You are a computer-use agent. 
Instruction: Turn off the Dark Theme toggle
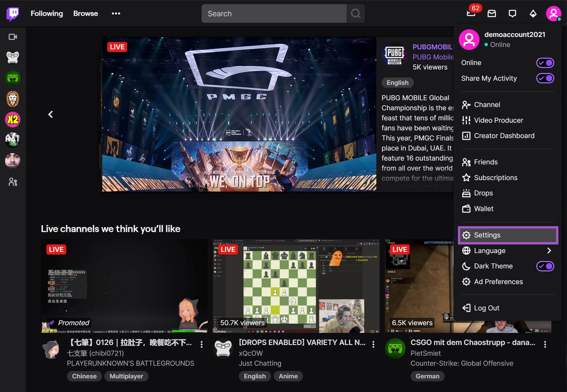[545, 266]
